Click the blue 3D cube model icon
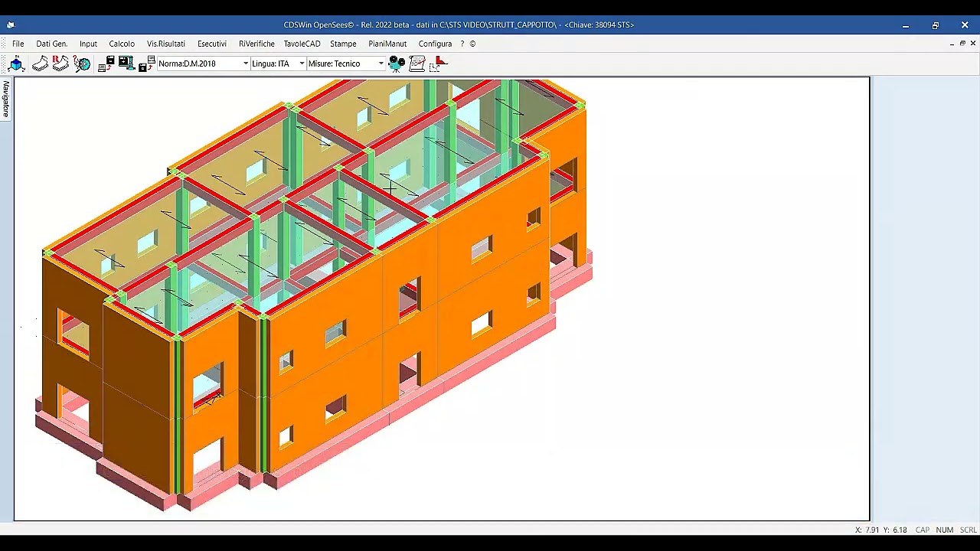980x551 pixels. 17,64
